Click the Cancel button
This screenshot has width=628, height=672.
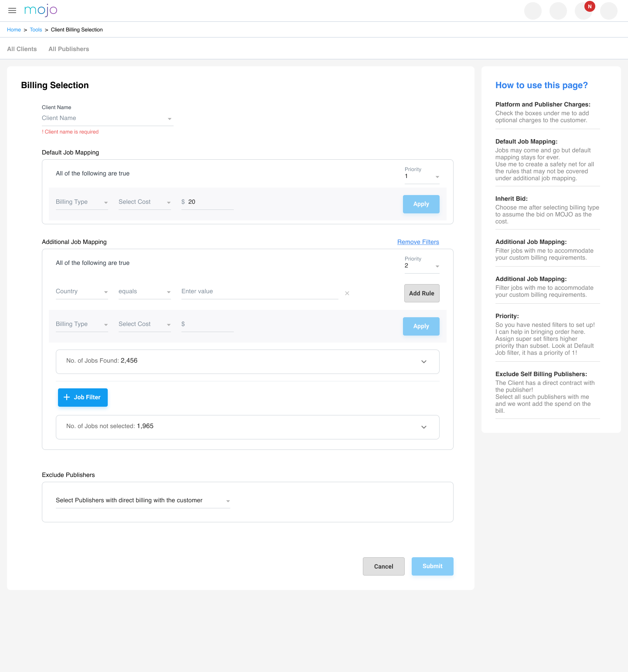(383, 566)
